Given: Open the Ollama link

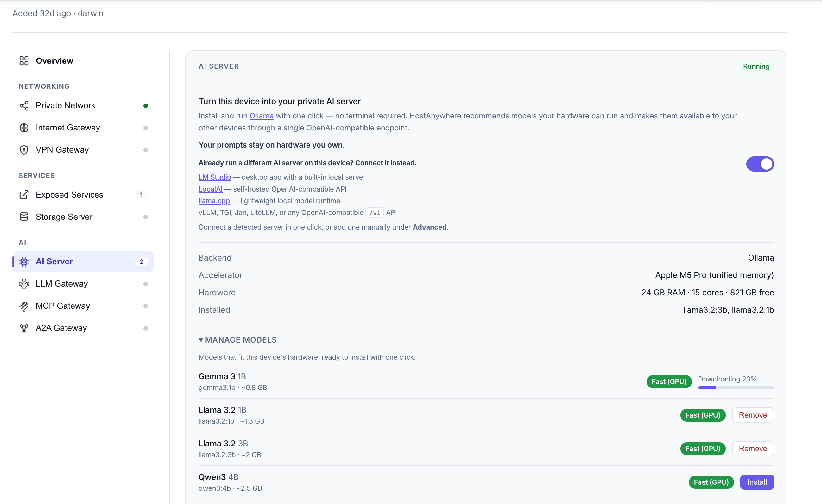Looking at the screenshot, I should coord(262,116).
